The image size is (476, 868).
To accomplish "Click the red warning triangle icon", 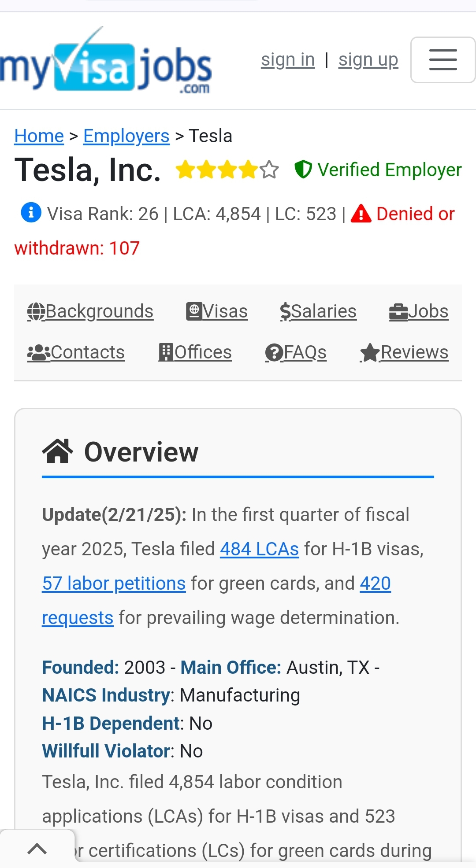I will [361, 214].
